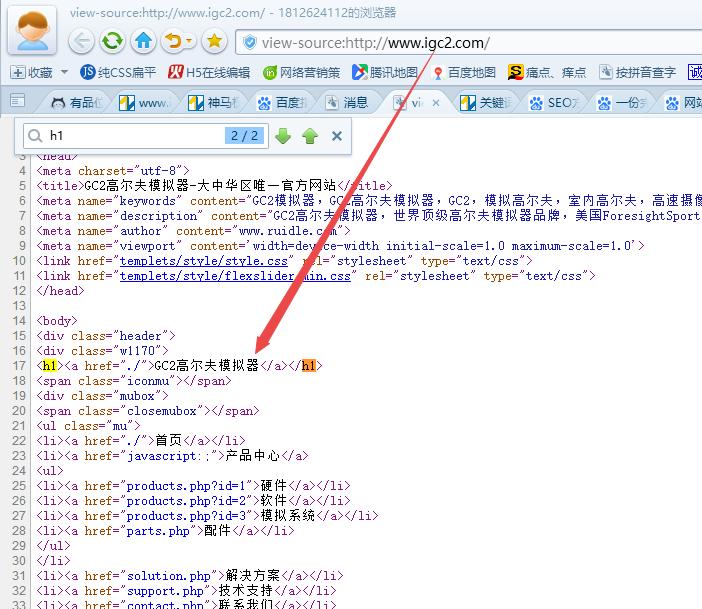Image resolution: width=702 pixels, height=609 pixels.
Task: Click the products.php?id=2 href text
Action: point(186,501)
